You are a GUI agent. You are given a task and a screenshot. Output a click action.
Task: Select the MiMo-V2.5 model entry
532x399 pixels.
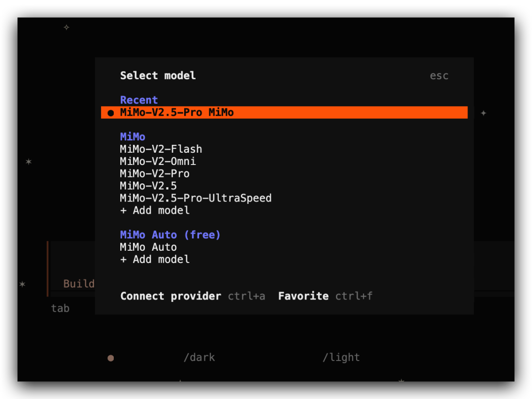pyautogui.click(x=148, y=186)
